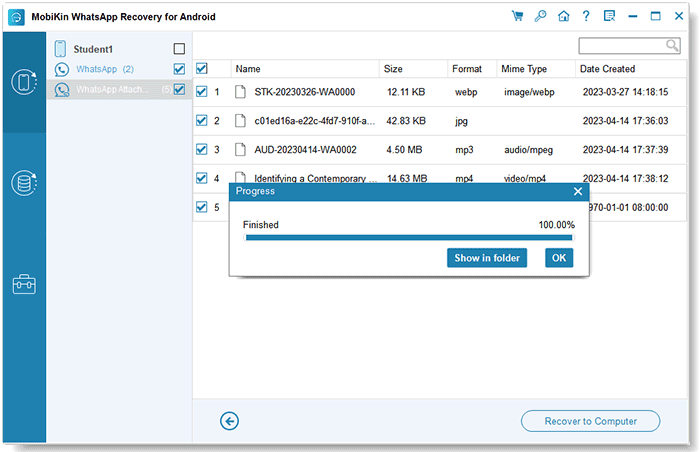Click the finished progress bar
Image resolution: width=700 pixels, height=452 pixels.
tap(409, 238)
